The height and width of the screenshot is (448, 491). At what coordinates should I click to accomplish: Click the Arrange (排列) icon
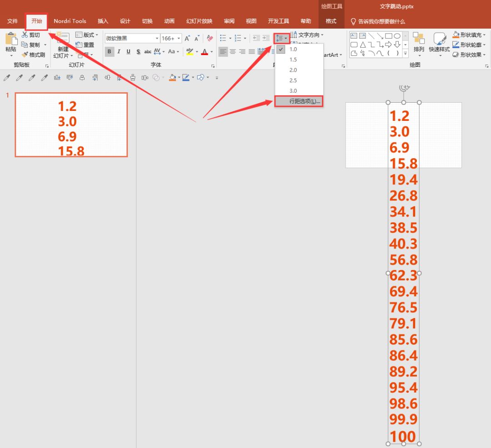coord(418,38)
